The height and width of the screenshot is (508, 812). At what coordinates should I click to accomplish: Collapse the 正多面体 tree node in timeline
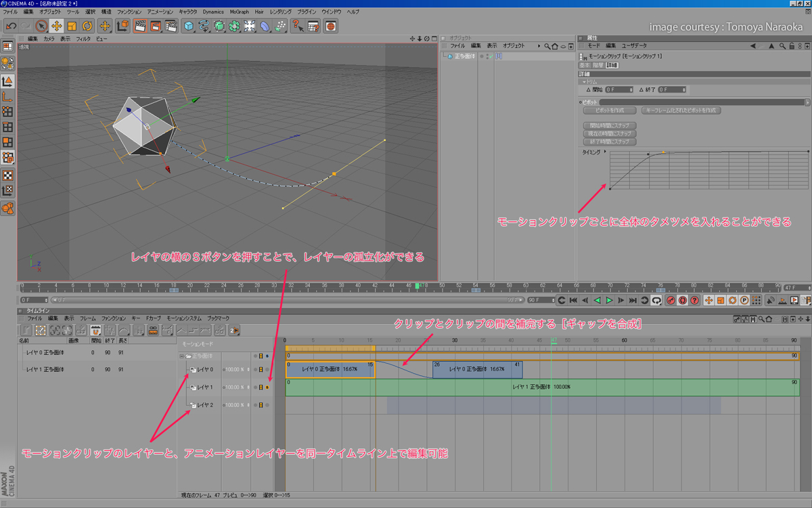pos(182,356)
